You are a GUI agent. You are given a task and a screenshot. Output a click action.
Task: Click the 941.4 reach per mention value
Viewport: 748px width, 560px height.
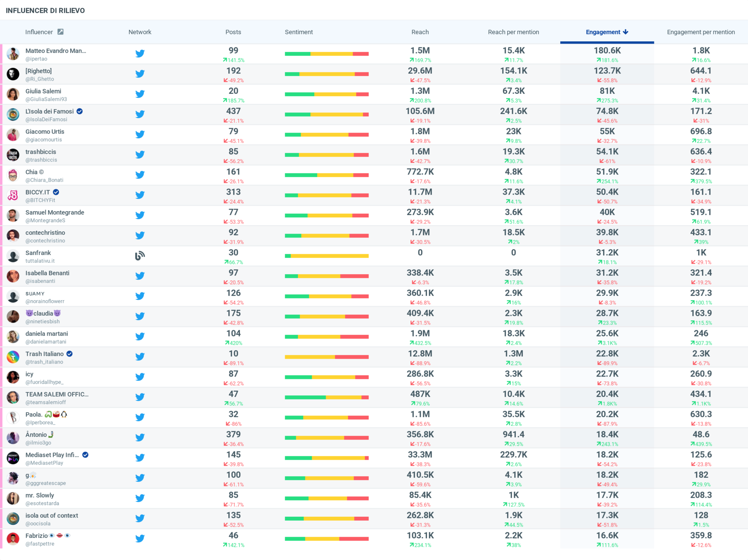coord(513,435)
